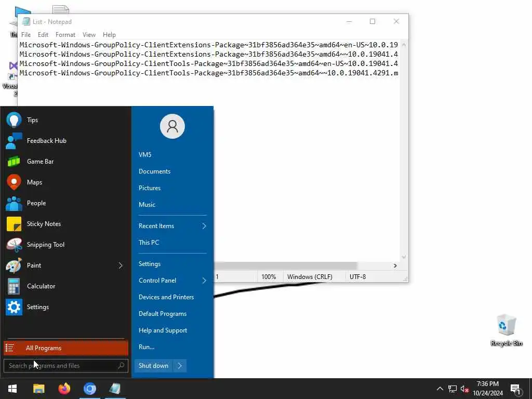The width and height of the screenshot is (532, 399).
Task: Click the Shut down button
Action: coord(153,365)
